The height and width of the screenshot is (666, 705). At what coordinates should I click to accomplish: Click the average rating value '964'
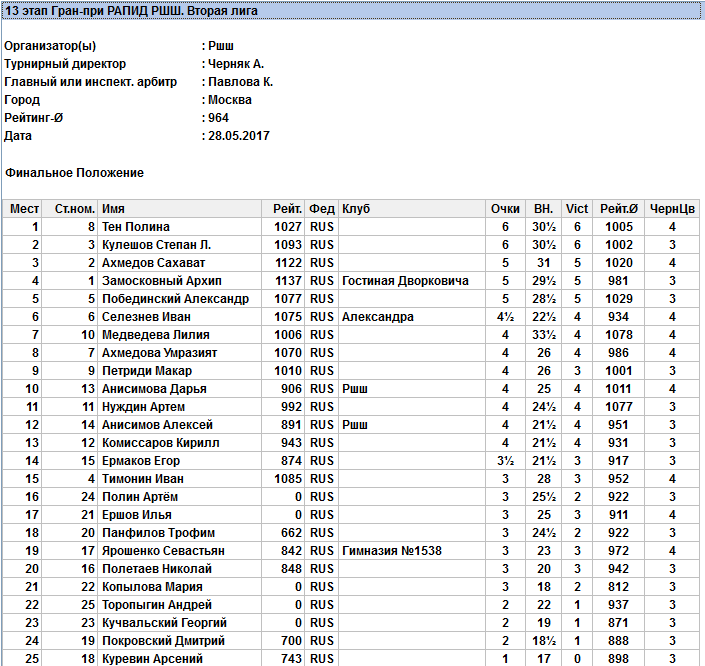[x=219, y=118]
